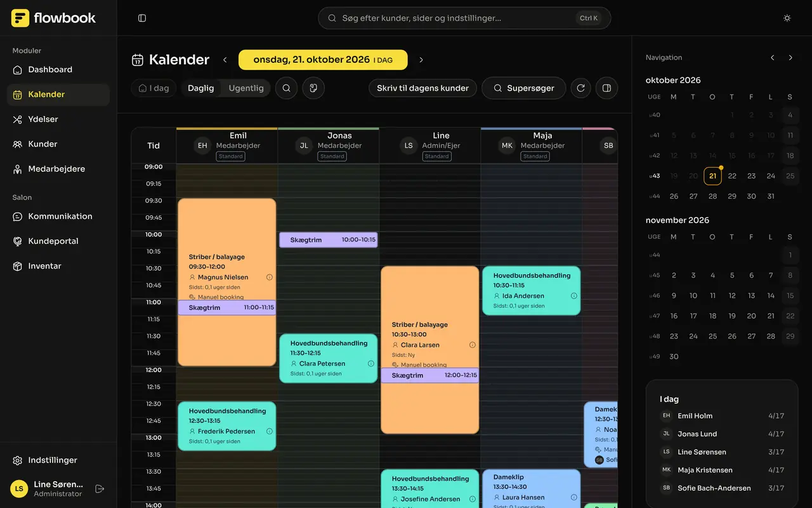
Task: Click Line Sørensen in the I dag list
Action: (722, 452)
